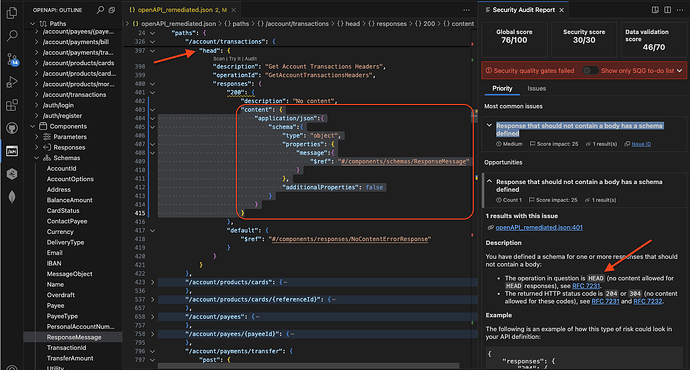This screenshot has height=370, width=690.
Task: Select ResponseMessage schema in outline
Action: (x=74, y=337)
